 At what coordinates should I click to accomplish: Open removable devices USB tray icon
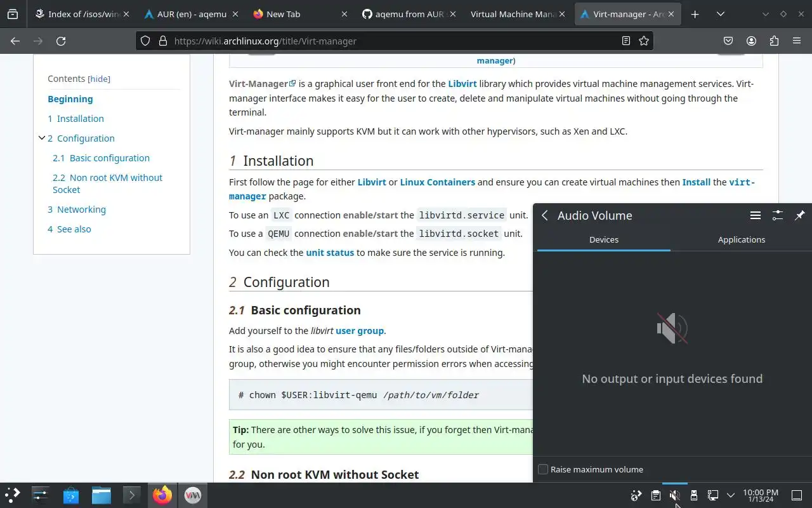[x=694, y=495]
